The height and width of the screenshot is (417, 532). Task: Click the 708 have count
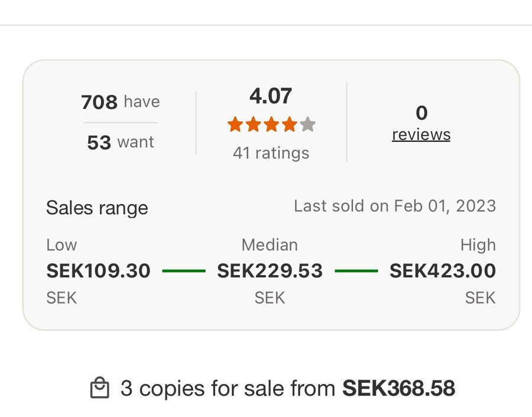[x=121, y=102]
